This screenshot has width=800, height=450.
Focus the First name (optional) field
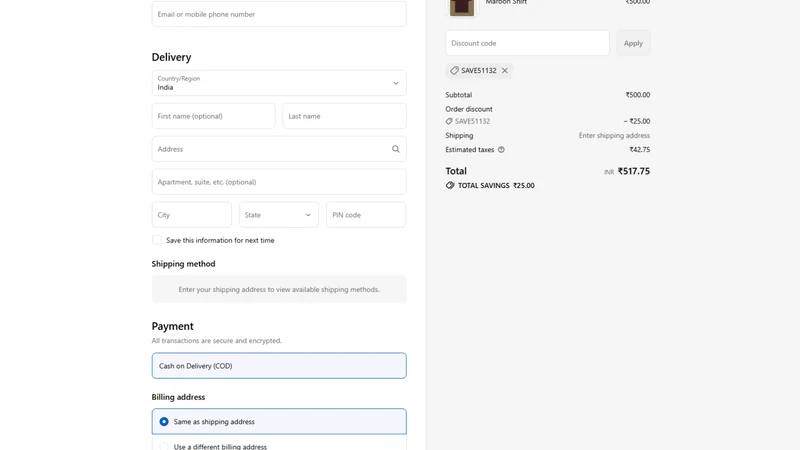point(213,116)
